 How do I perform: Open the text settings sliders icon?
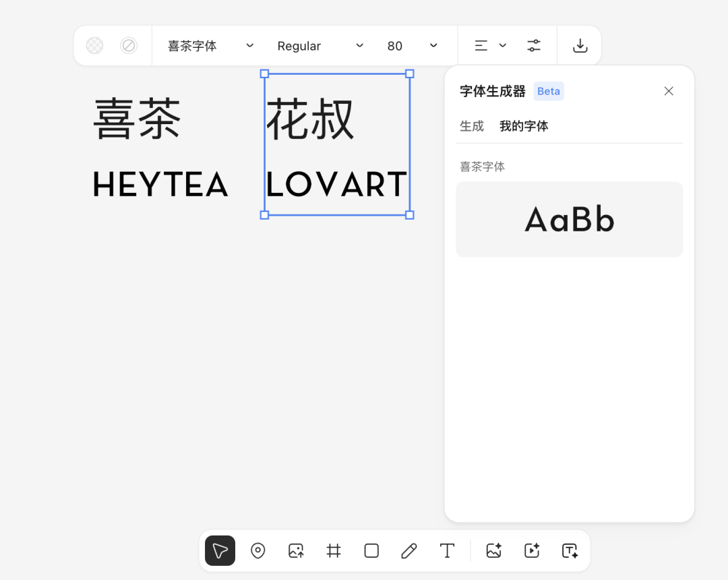[534, 45]
